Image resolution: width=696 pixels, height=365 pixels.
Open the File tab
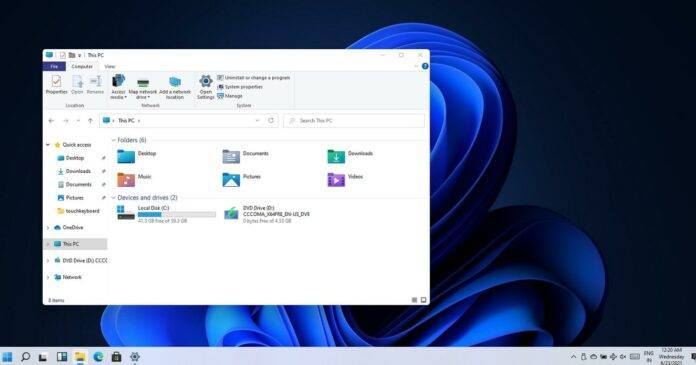[54, 67]
